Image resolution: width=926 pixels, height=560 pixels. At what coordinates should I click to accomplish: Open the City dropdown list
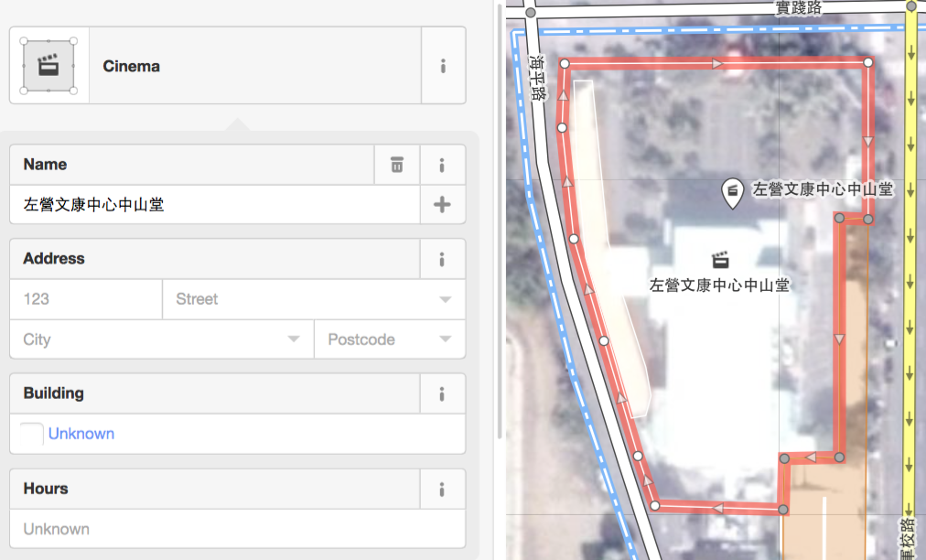pos(294,339)
